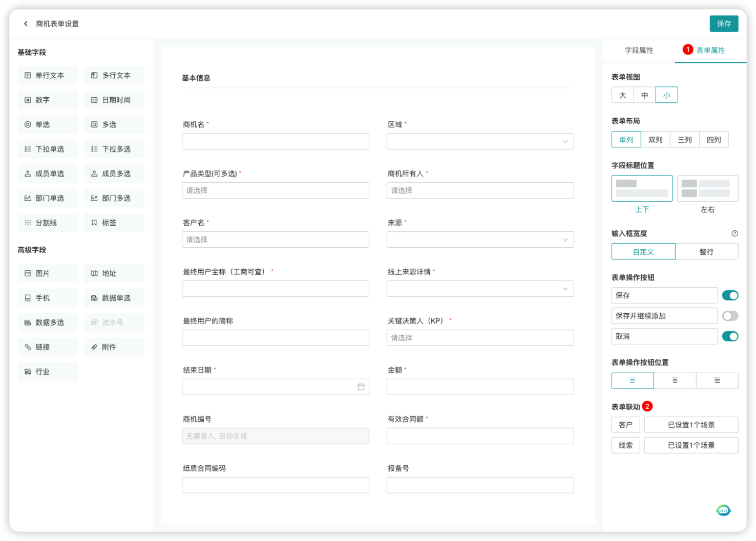Choose the 上下 field title position thumbnail
756x541 pixels.
click(x=642, y=188)
